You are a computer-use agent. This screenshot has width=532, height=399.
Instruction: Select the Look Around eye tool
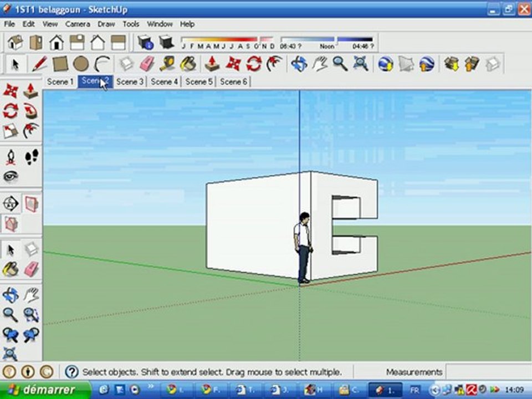click(11, 176)
